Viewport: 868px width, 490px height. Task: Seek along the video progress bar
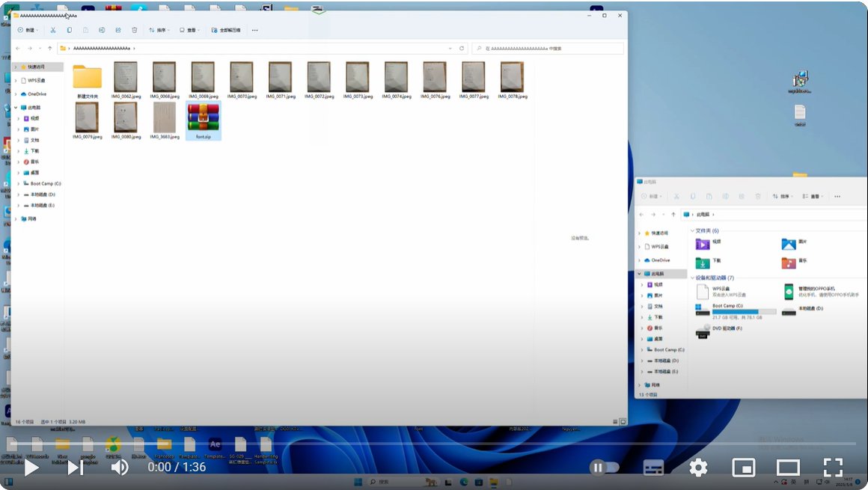pos(434,444)
